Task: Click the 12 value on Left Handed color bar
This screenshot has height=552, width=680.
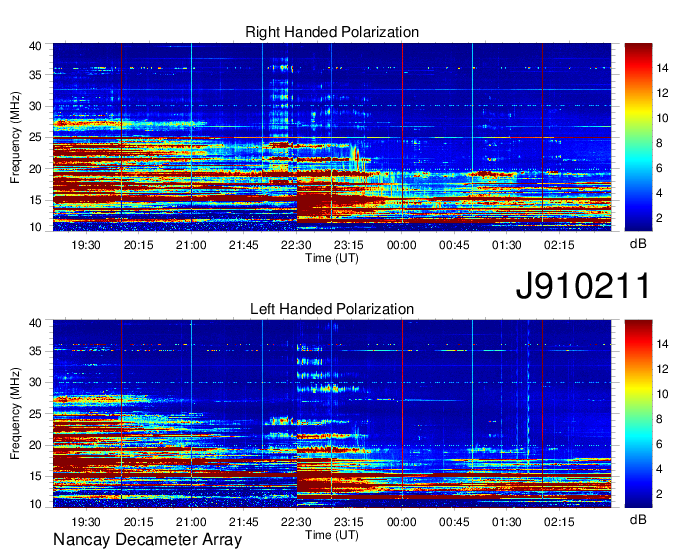Action: tap(662, 369)
